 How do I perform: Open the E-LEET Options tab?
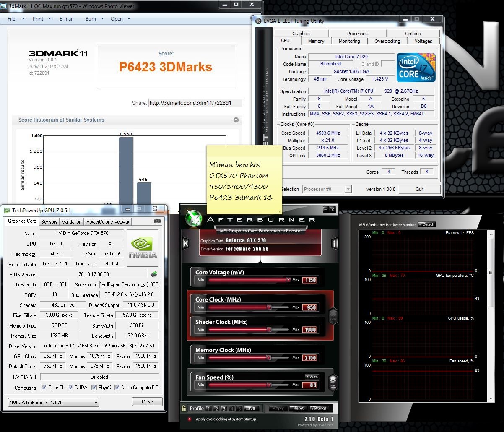click(x=413, y=34)
